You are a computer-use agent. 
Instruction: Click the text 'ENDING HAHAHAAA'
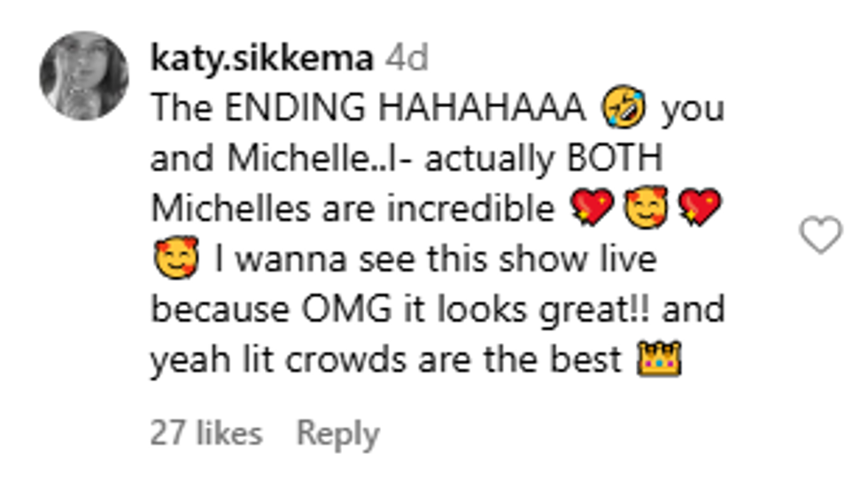406,107
